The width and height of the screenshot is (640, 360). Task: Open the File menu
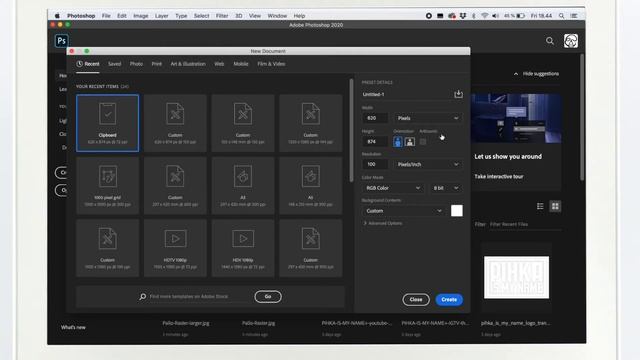(106, 16)
